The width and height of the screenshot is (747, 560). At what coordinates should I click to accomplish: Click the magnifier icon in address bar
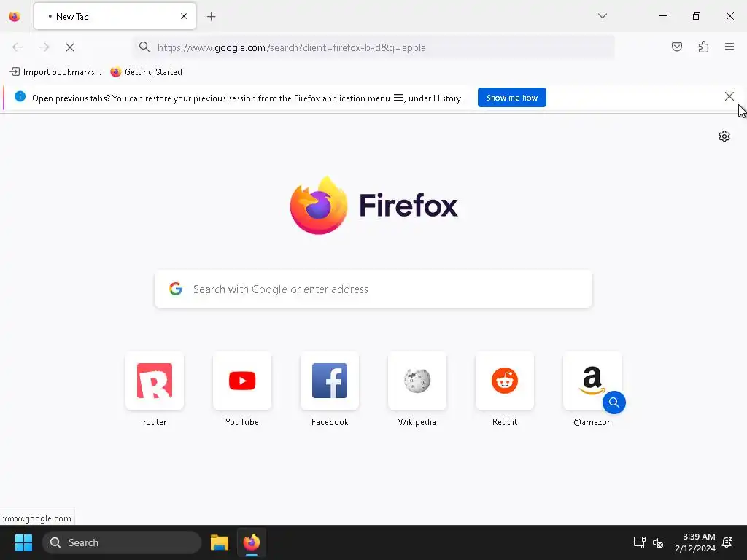pos(144,47)
